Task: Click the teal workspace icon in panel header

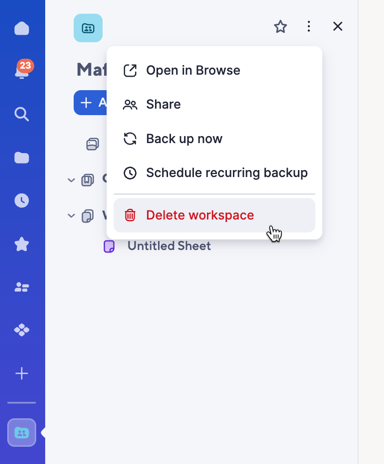Action: click(x=88, y=28)
